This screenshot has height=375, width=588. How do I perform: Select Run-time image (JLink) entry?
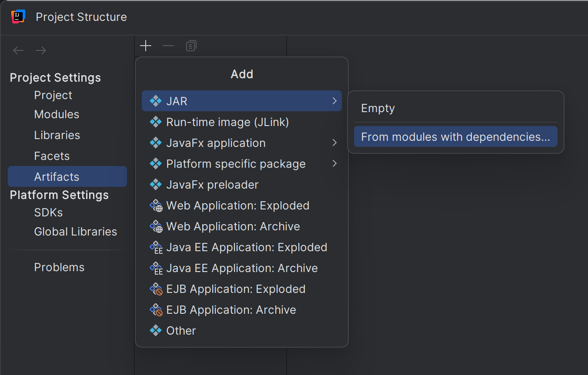point(227,122)
